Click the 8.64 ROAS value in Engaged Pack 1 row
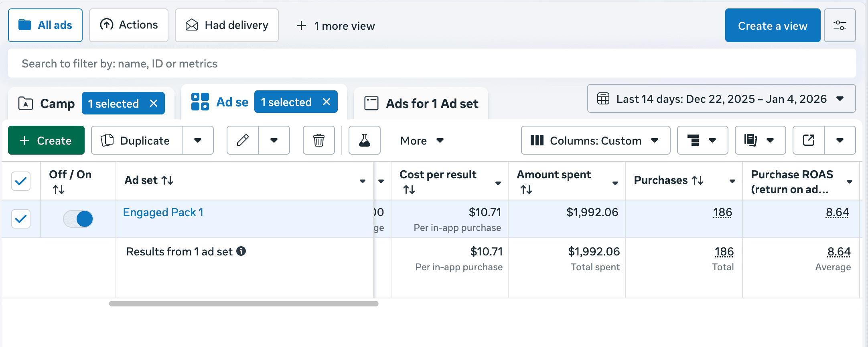868x347 pixels. click(838, 212)
